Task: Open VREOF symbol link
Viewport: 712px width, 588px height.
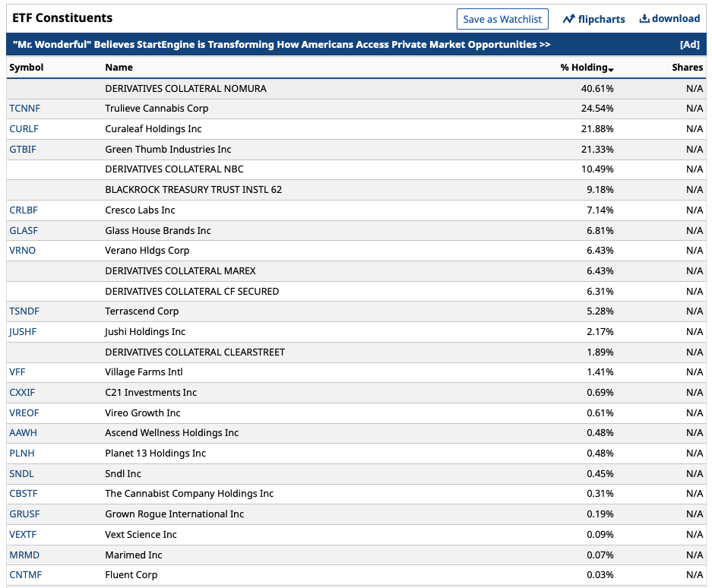Action: tap(24, 413)
